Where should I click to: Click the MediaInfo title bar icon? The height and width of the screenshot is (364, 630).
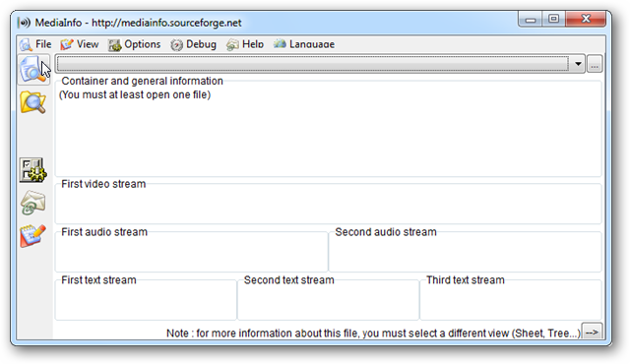(x=24, y=23)
